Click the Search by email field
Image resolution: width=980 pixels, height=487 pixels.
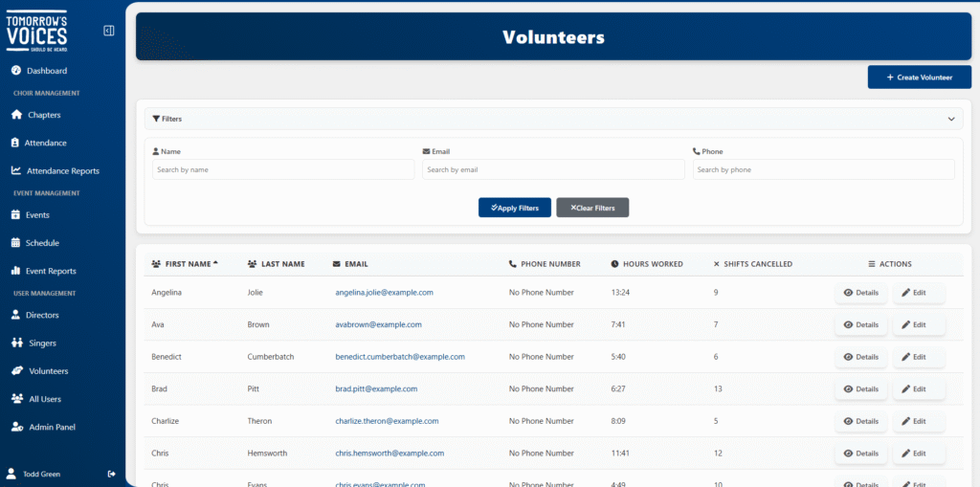coord(553,169)
